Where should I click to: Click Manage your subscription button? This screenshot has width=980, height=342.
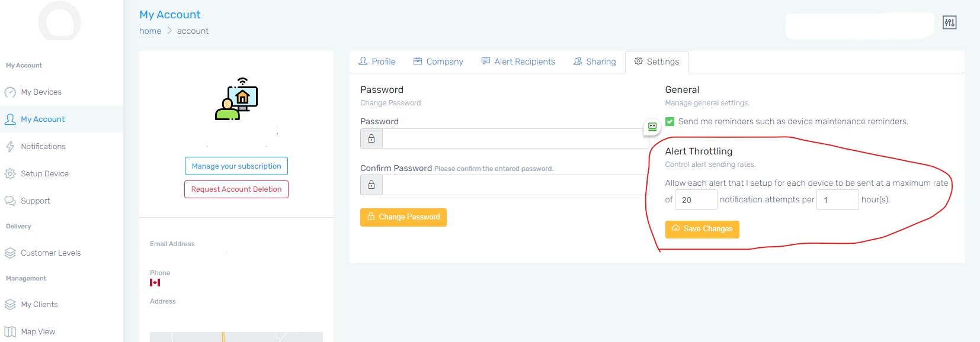[x=236, y=166]
